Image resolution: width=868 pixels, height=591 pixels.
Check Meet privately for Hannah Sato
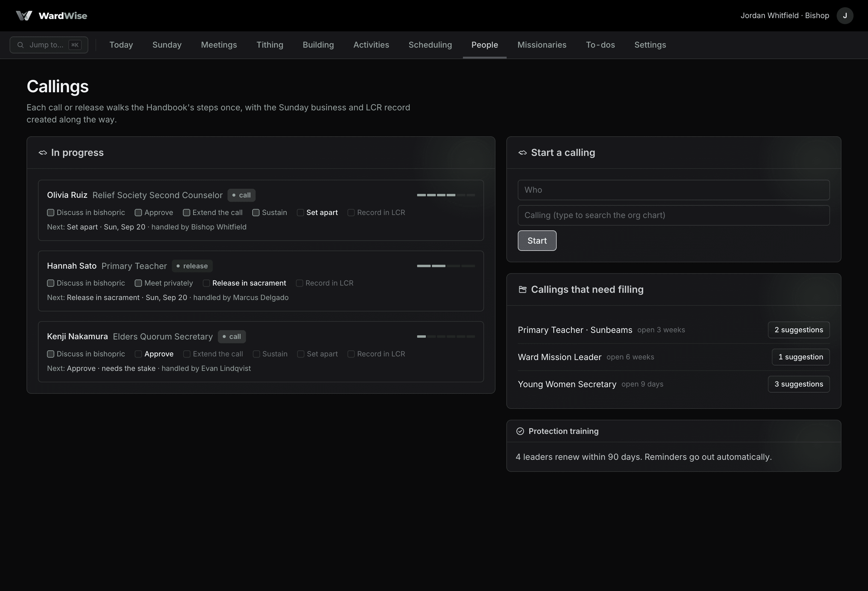pos(138,283)
